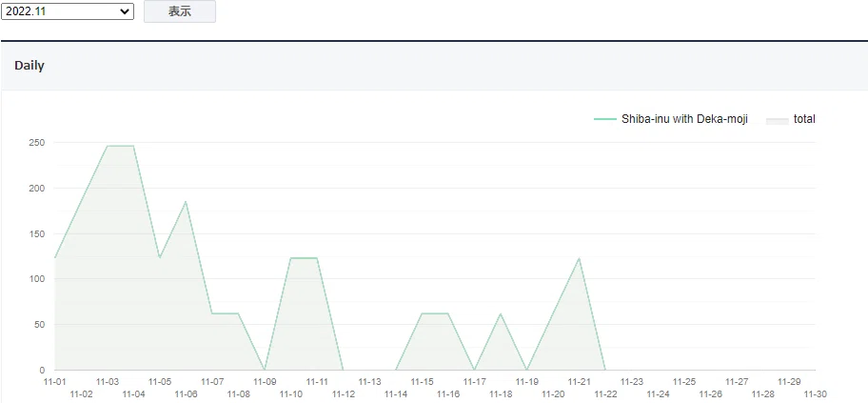Click the 11-19 x-axis label

click(527, 382)
